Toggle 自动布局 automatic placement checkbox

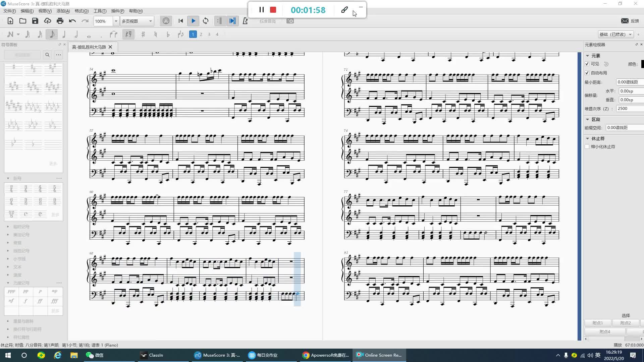coord(587,73)
